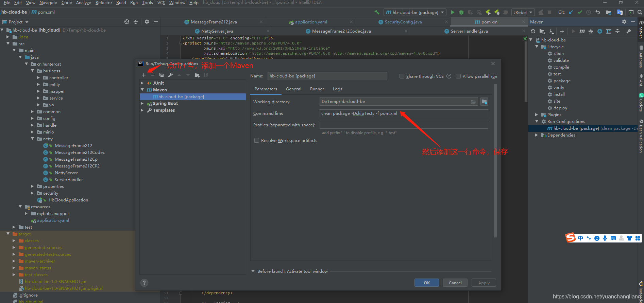Open the Refactor menu
This screenshot has height=303, width=644.
pyautogui.click(x=104, y=3)
